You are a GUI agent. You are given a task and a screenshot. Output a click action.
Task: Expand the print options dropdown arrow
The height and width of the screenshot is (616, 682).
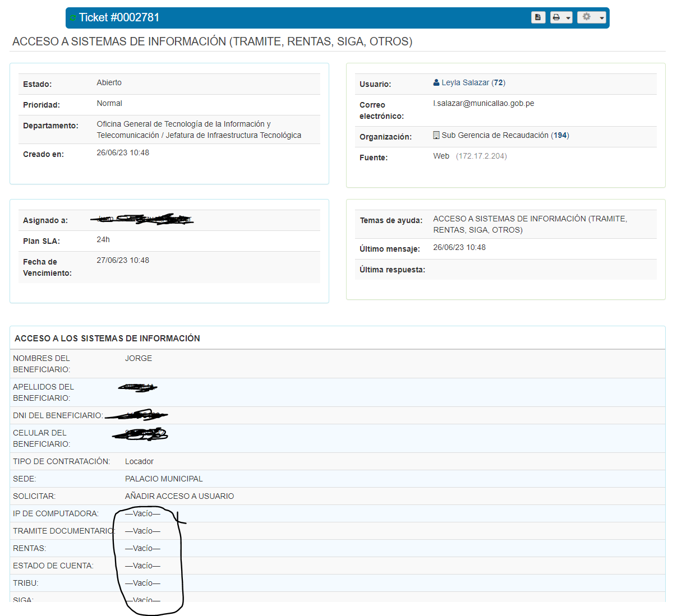[x=568, y=18]
